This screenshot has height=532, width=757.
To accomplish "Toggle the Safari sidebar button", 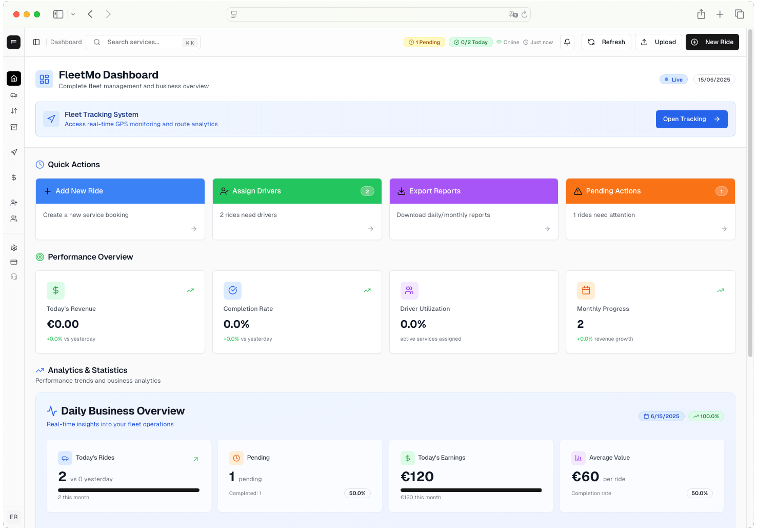I will (58, 14).
